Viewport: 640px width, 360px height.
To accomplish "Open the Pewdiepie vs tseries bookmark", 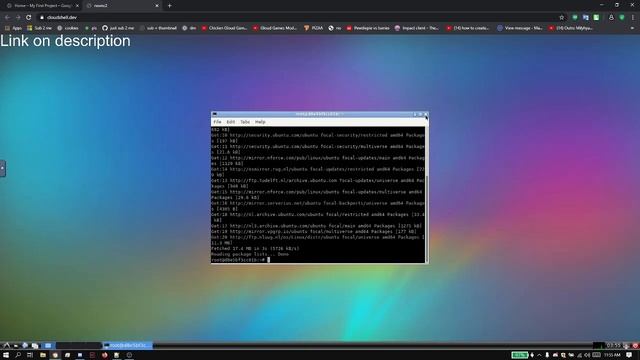I will (368, 28).
